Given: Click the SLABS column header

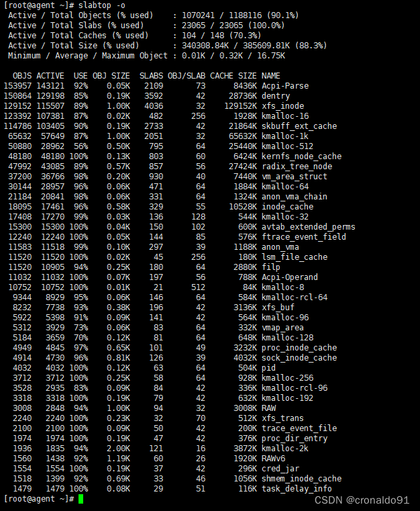Looking at the screenshot, I should [x=152, y=76].
